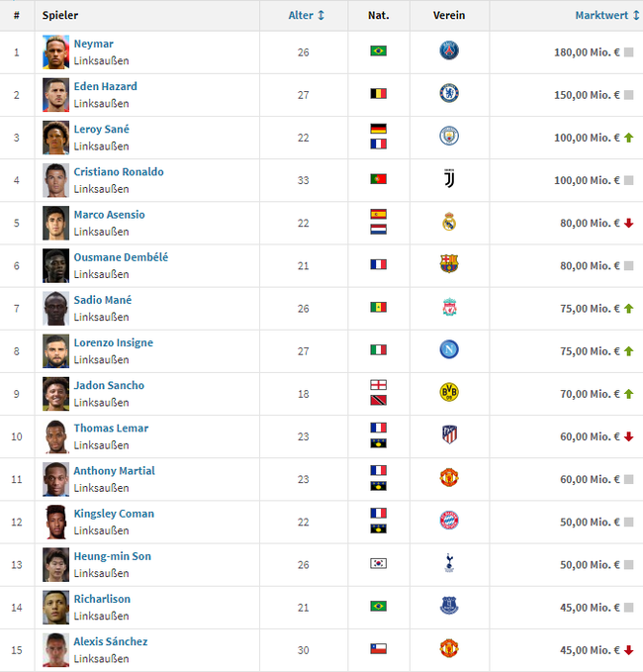The image size is (643, 672).
Task: Click Leroy Sané's portrait thumbnail
Action: point(55,138)
